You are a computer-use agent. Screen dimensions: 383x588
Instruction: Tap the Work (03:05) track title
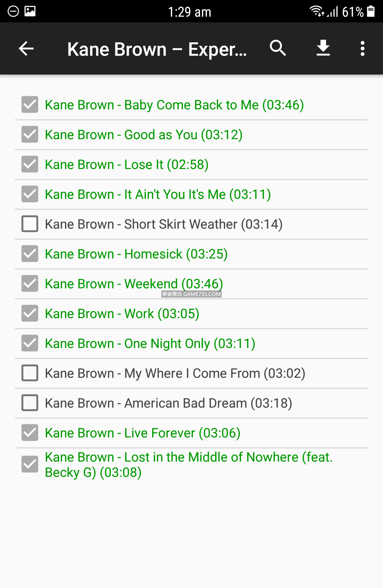coord(122,314)
